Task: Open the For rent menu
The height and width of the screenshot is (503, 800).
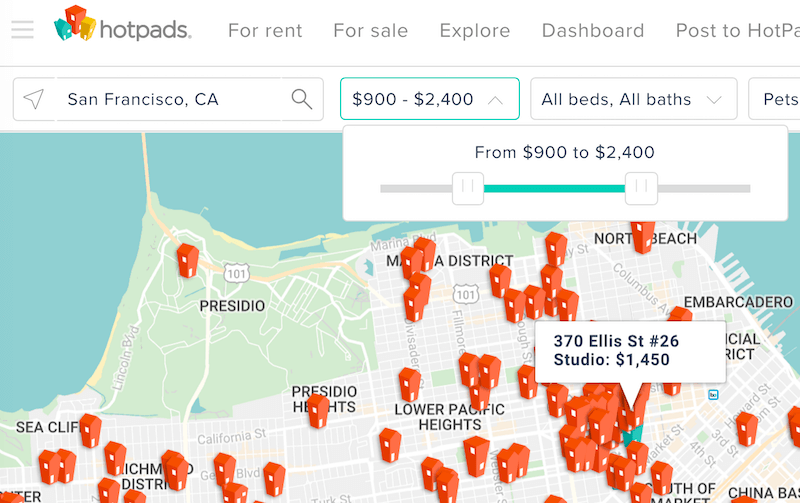Action: pyautogui.click(x=265, y=31)
